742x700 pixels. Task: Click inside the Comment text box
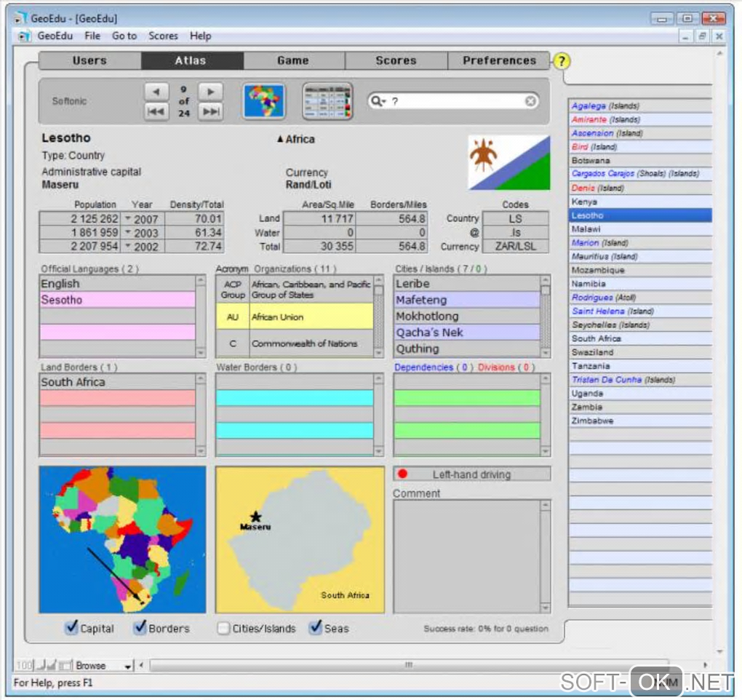click(466, 556)
